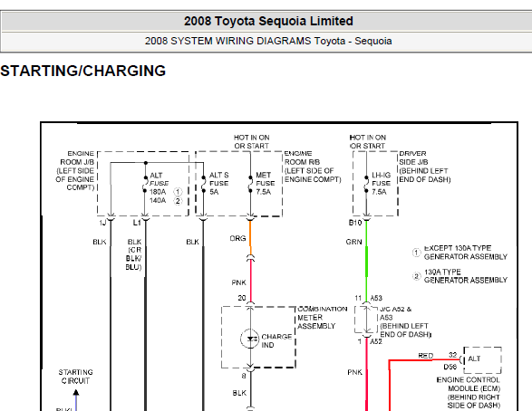Screen dimensions: 532x411
Task: Click the "D56" connector label
Action: click(x=450, y=367)
